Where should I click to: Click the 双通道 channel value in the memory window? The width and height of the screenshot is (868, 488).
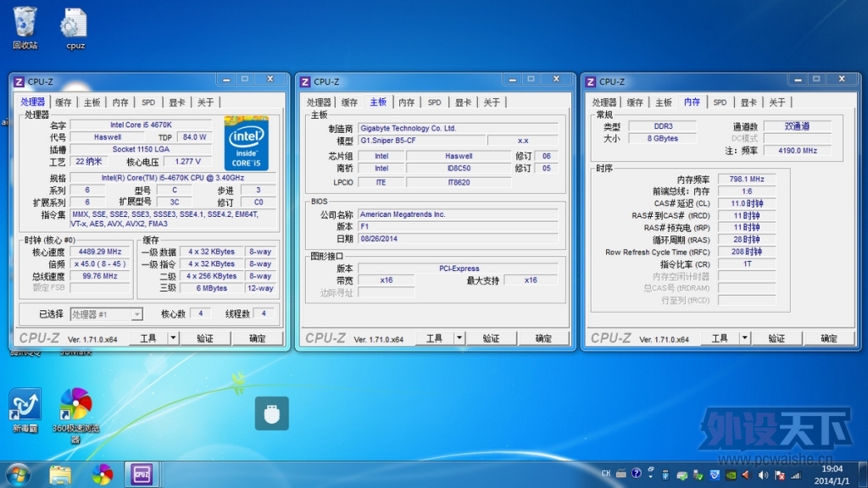pyautogui.click(x=797, y=126)
